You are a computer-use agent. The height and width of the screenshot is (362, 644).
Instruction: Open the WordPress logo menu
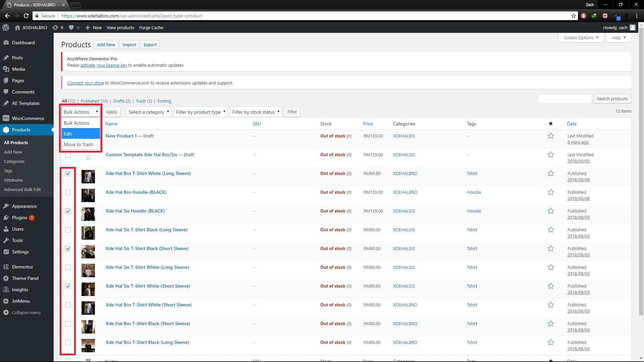pyautogui.click(x=6, y=27)
